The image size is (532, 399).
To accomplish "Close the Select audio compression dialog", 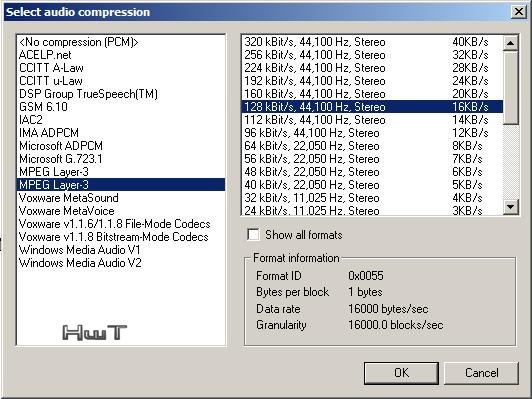I will (518, 12).
